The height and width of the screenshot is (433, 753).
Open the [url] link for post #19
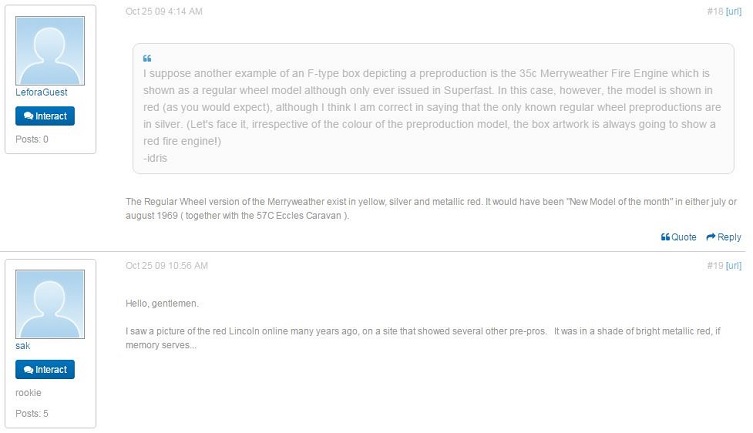tap(733, 266)
